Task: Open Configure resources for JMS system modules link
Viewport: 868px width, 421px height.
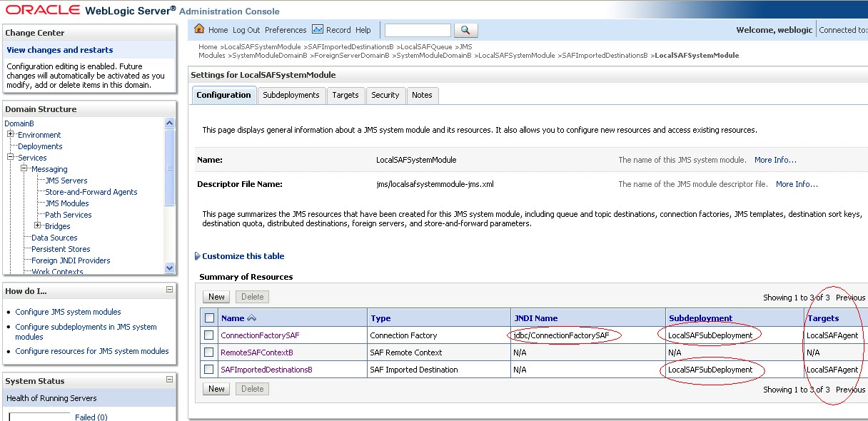Action: click(x=92, y=351)
